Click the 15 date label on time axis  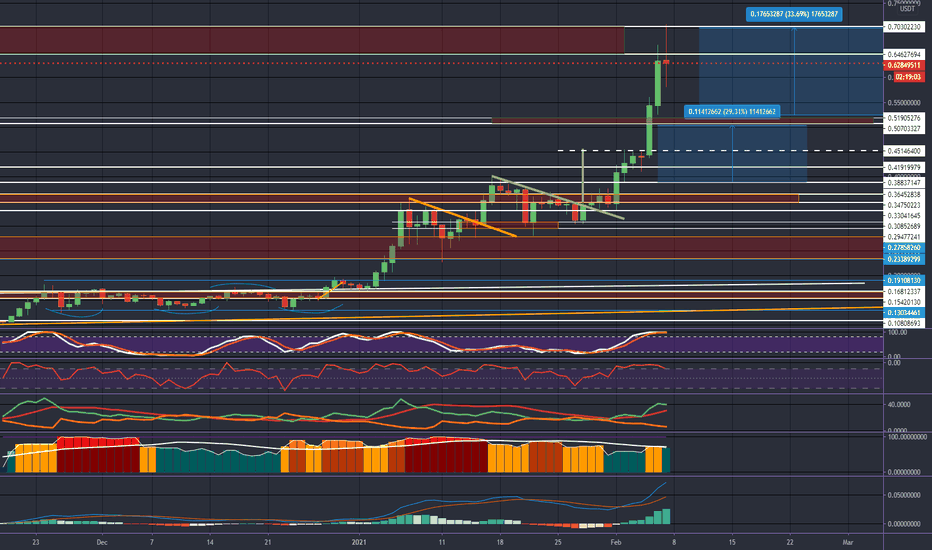pyautogui.click(x=732, y=542)
